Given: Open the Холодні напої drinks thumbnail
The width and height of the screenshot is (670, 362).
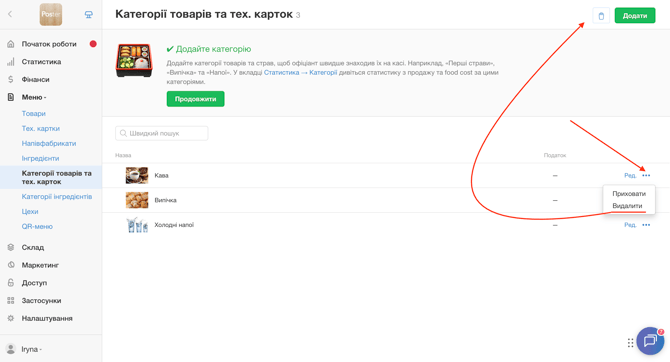Looking at the screenshot, I should pos(137,225).
